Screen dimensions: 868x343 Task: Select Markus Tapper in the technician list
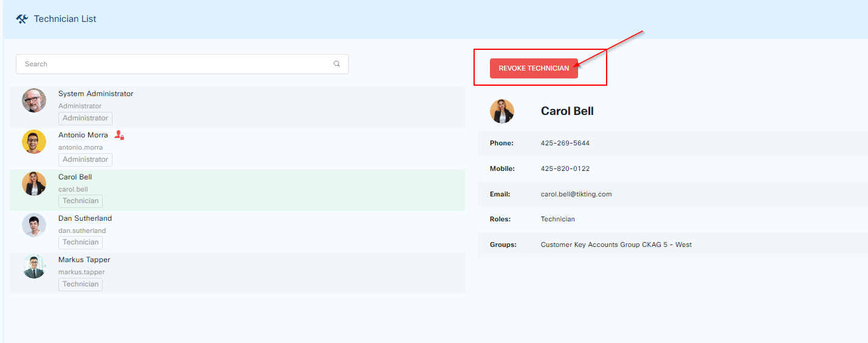[x=84, y=260]
